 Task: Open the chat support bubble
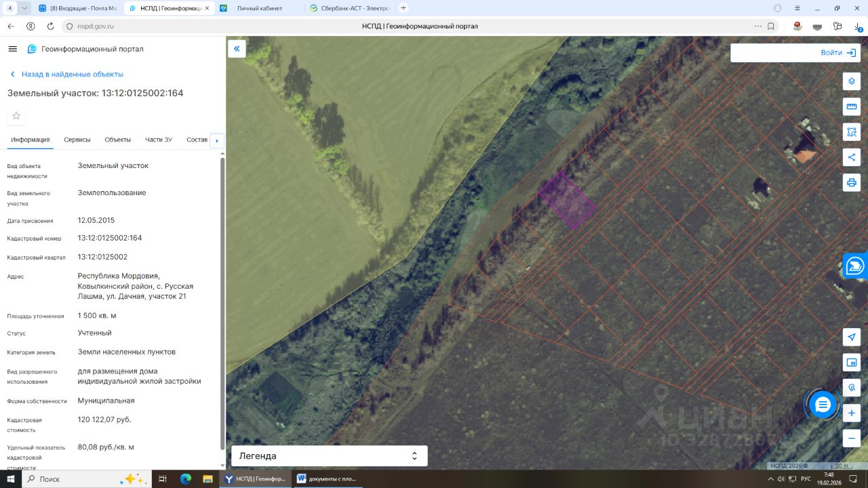(823, 405)
